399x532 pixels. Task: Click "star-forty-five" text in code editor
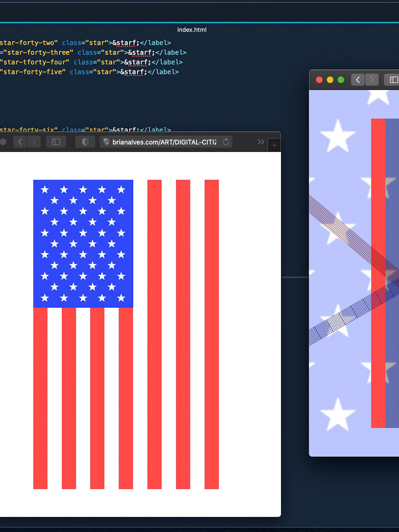[x=33, y=72]
